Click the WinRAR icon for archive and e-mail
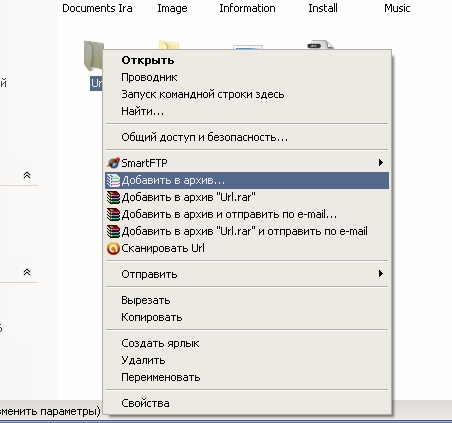Viewport: 452px width, 423px height. tap(113, 214)
